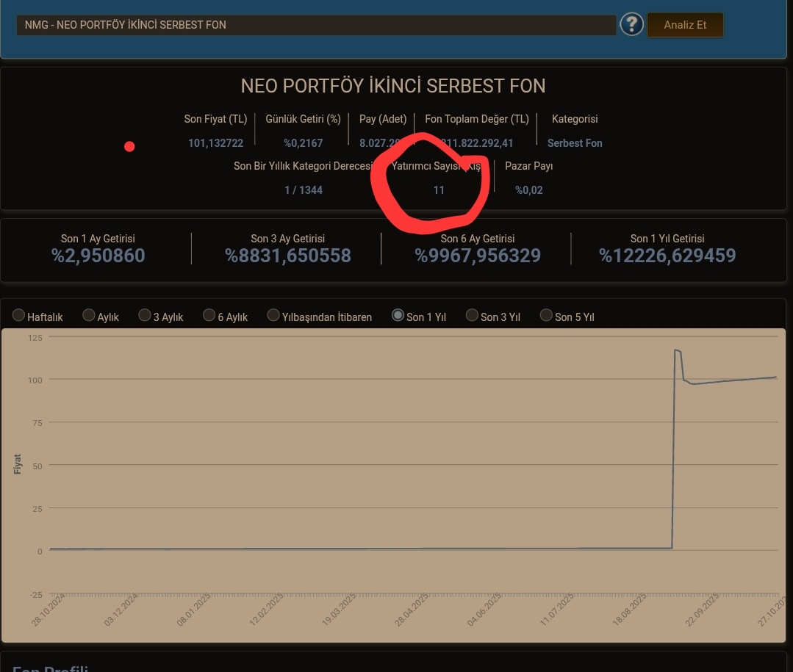Viewport: 793px width, 672px height.
Task: Open the Serbest Fon category link
Action: (x=575, y=143)
